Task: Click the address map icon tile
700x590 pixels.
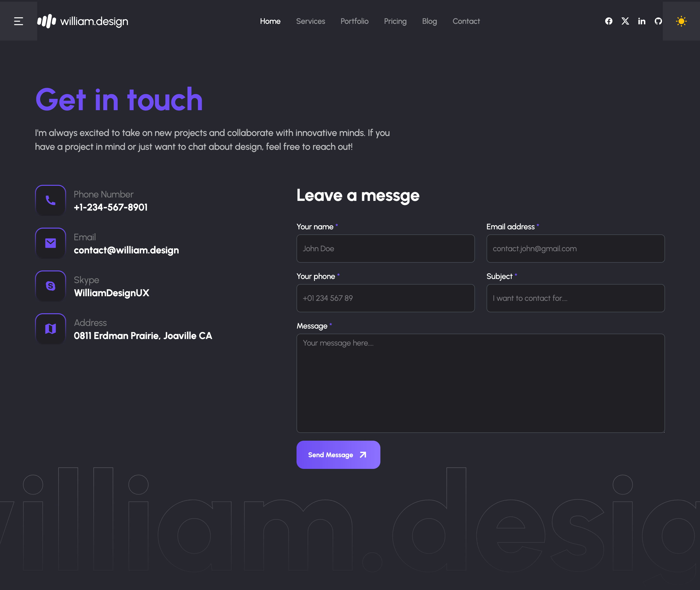Action: 51,329
